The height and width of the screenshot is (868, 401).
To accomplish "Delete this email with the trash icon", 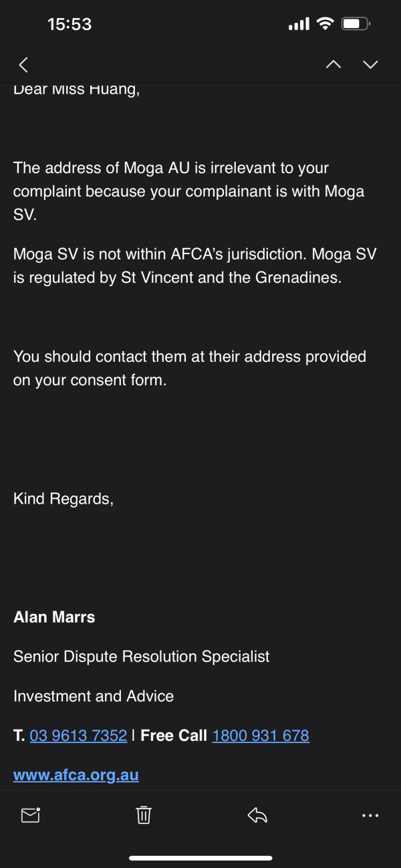I will point(144,815).
